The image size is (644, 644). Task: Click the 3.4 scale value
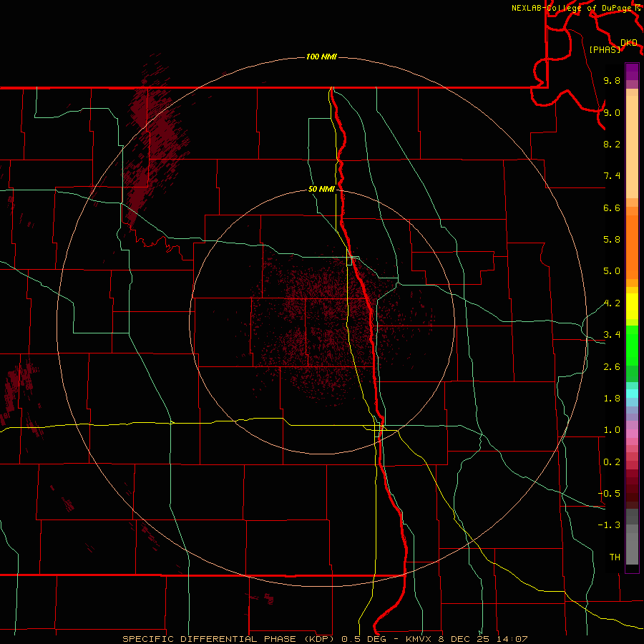tap(612, 335)
